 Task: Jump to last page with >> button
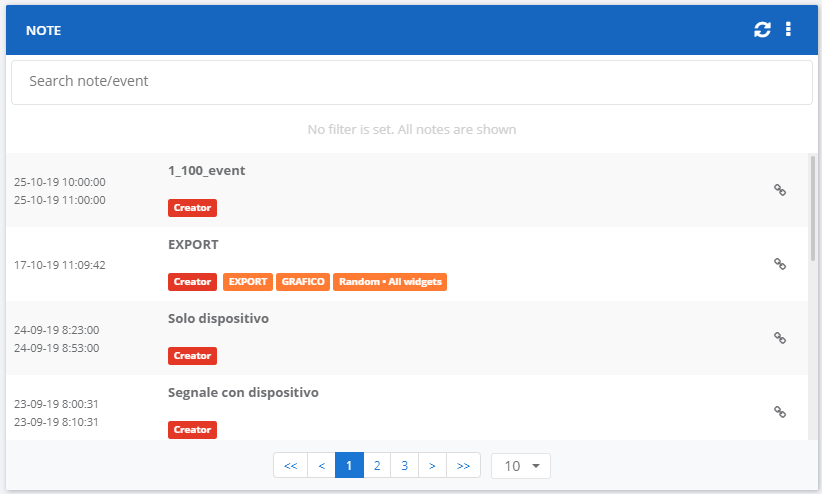(463, 465)
